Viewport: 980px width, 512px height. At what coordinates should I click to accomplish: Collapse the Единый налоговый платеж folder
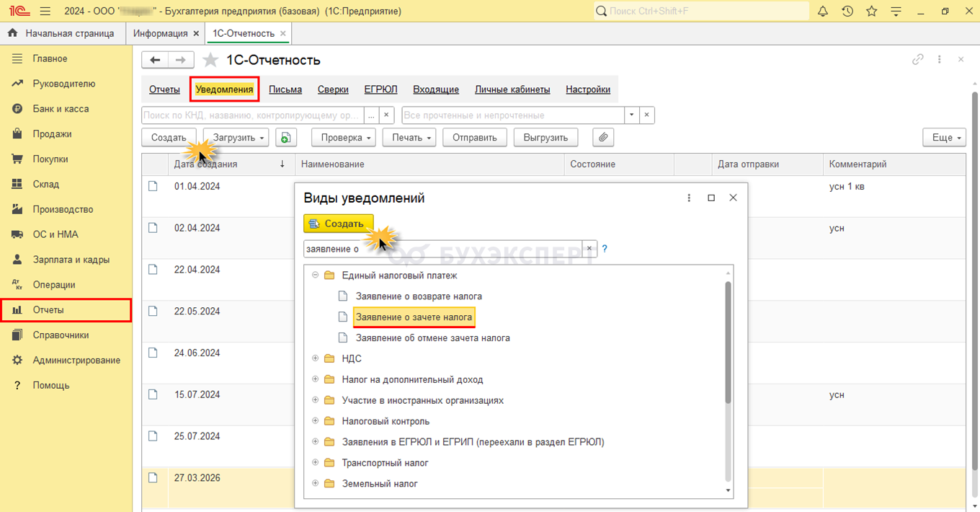coord(315,275)
